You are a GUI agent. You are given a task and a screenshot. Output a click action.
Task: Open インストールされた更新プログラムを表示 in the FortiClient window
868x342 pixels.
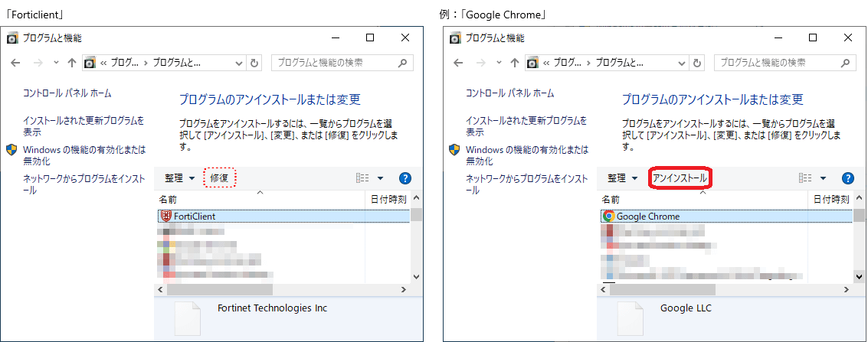pos(83,126)
